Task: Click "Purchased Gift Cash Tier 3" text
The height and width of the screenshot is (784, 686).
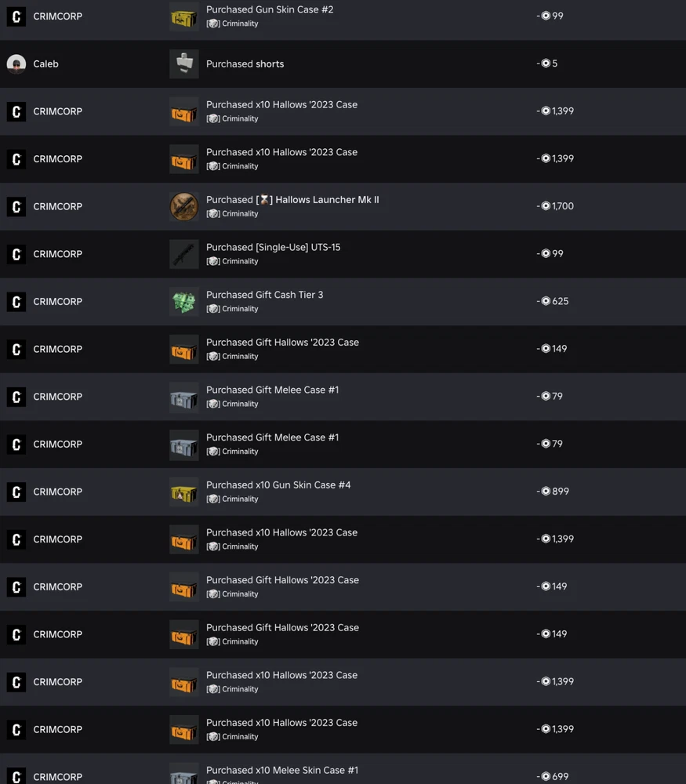Action: (x=264, y=295)
